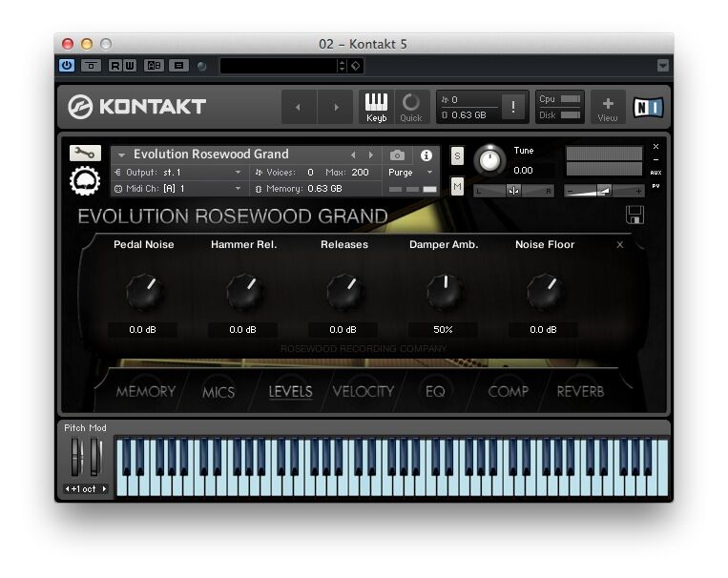Screen dimensions: 728x578
Task: Close the Levels panel with its X
Action: point(620,245)
